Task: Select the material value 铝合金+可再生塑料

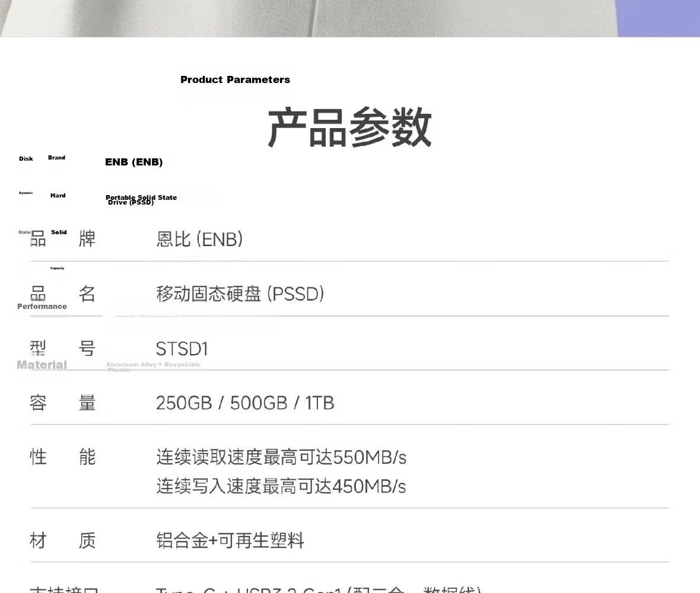Action: pyautogui.click(x=230, y=540)
